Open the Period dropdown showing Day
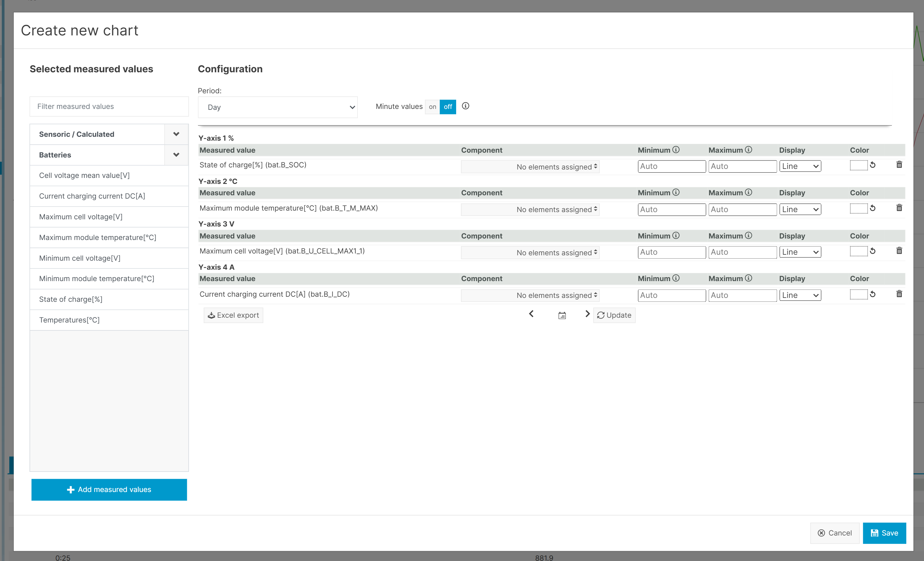This screenshot has width=924, height=561. 277,107
